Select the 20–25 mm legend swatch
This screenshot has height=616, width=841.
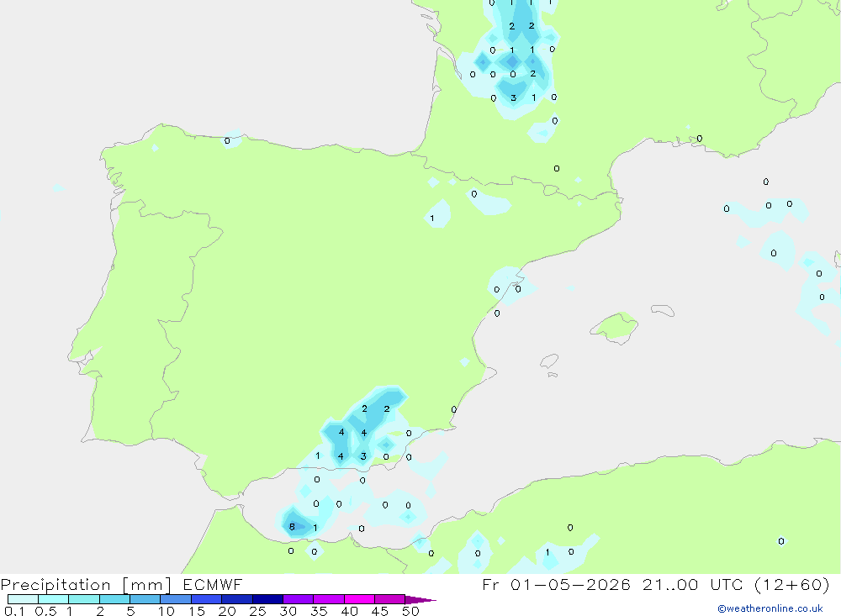point(237,599)
